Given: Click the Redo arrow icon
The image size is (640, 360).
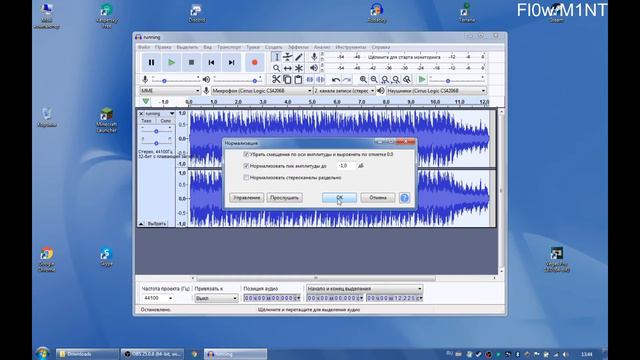Looking at the screenshot, I should 347,80.
